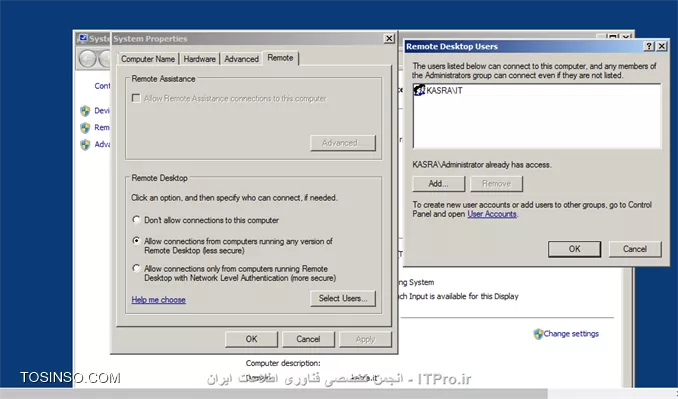Open the Help me choose link
This screenshot has width=678, height=399.
click(x=158, y=300)
